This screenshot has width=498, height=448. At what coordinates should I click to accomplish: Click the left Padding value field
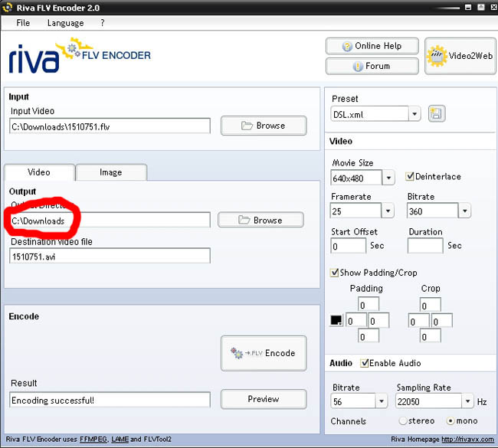click(x=356, y=321)
